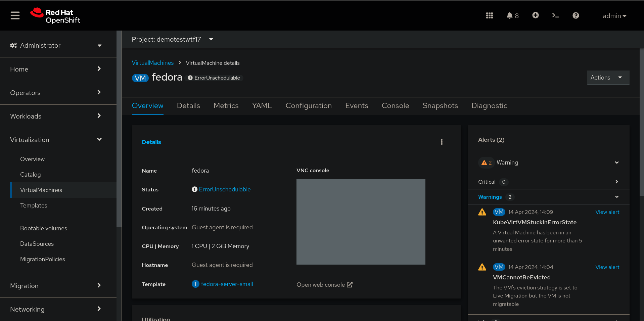Screen dimensions: 644x321
Task: Open Details card kebab menu
Action: (442, 142)
